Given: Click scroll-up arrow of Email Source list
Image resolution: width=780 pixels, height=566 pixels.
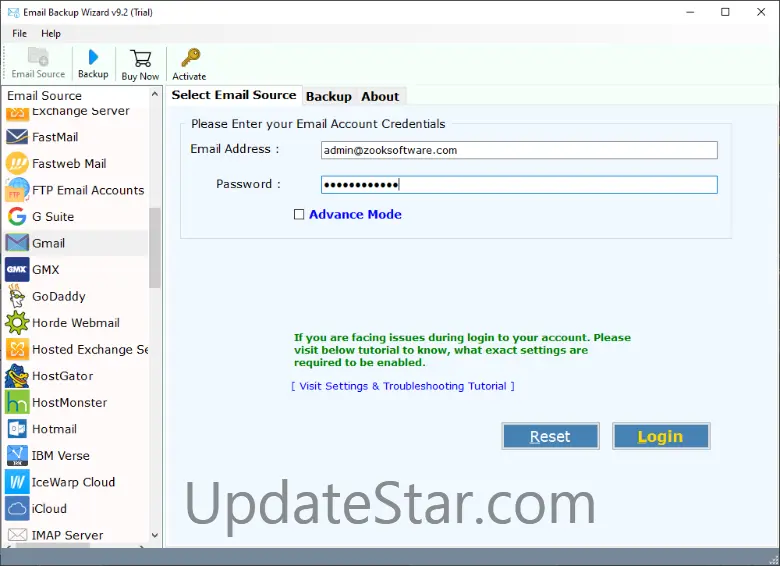Looking at the screenshot, I should coord(155,94).
